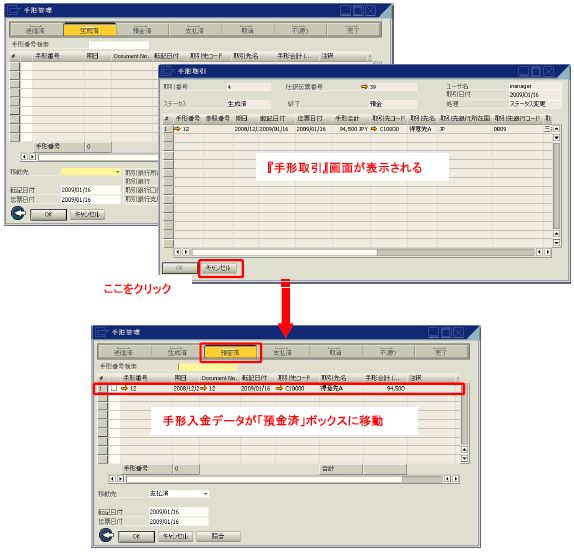Viewport: 574px width, 553px height.
Task: Click the orange arrow next to the row-1 checkbox
Action: tap(124, 388)
